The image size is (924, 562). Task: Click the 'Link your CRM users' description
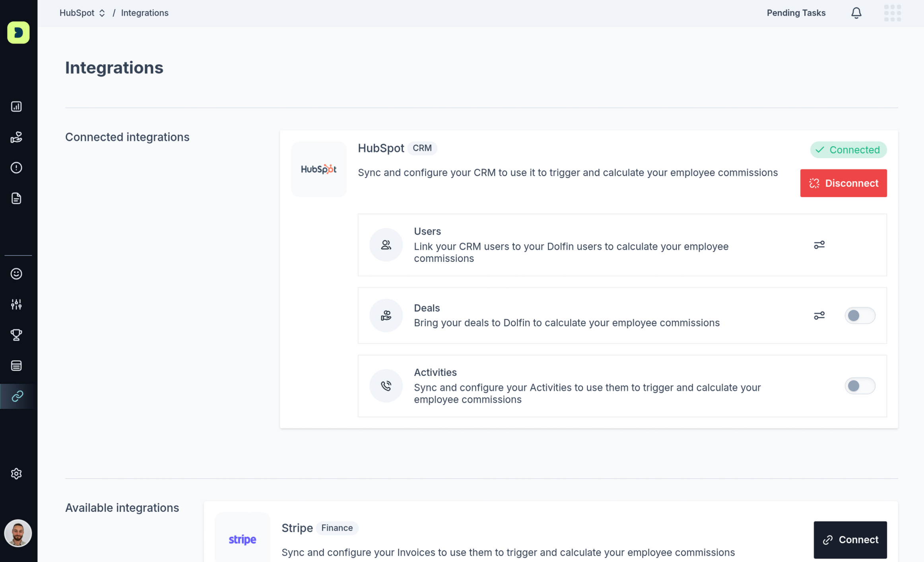click(x=571, y=252)
